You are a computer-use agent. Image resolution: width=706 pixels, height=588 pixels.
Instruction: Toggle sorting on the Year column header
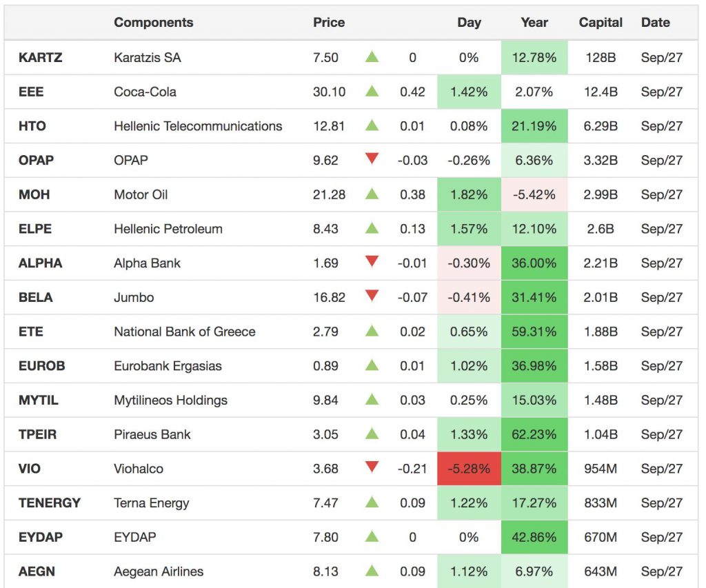[x=534, y=22]
